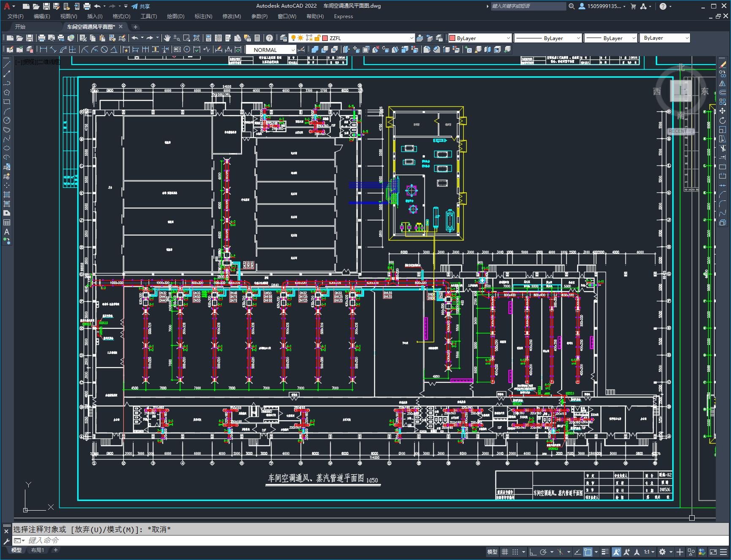This screenshot has height=560, width=731.
Task: Open the 视图(V) menu
Action: [x=68, y=16]
